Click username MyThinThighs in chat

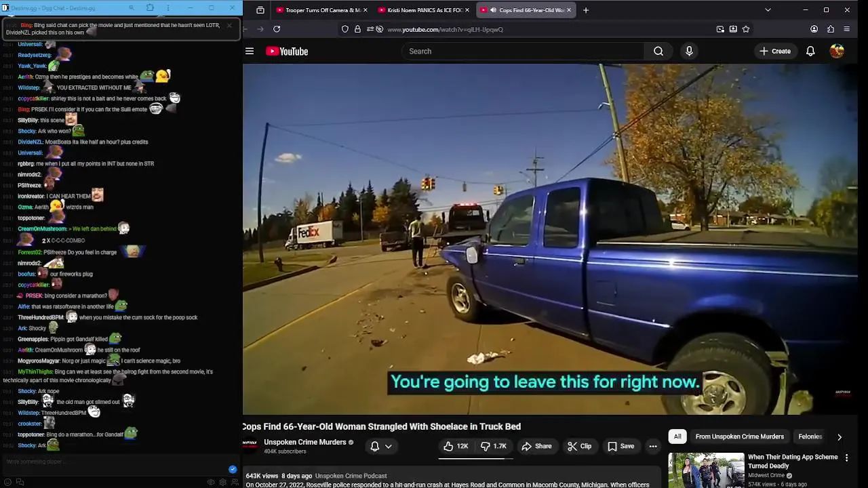(x=35, y=372)
